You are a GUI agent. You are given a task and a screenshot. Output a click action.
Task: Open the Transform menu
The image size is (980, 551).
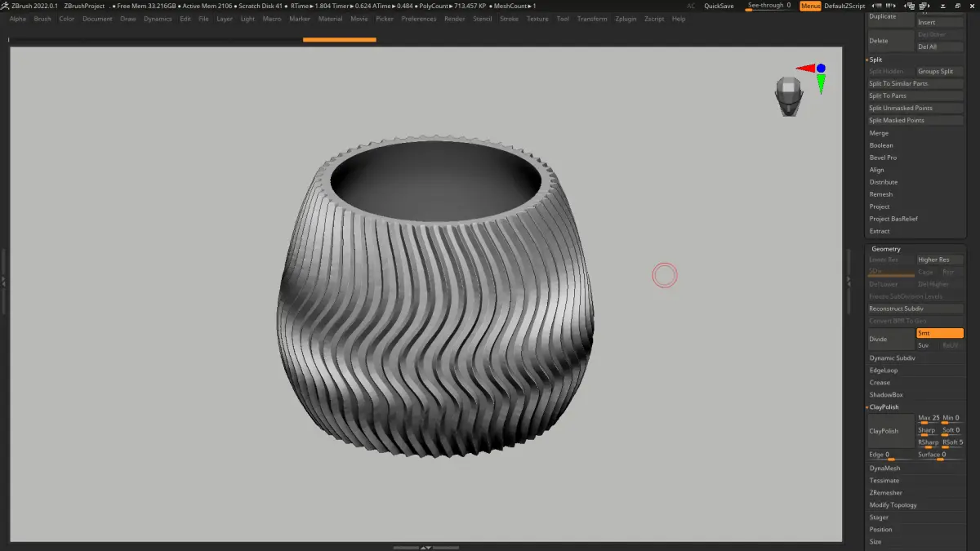pyautogui.click(x=592, y=19)
